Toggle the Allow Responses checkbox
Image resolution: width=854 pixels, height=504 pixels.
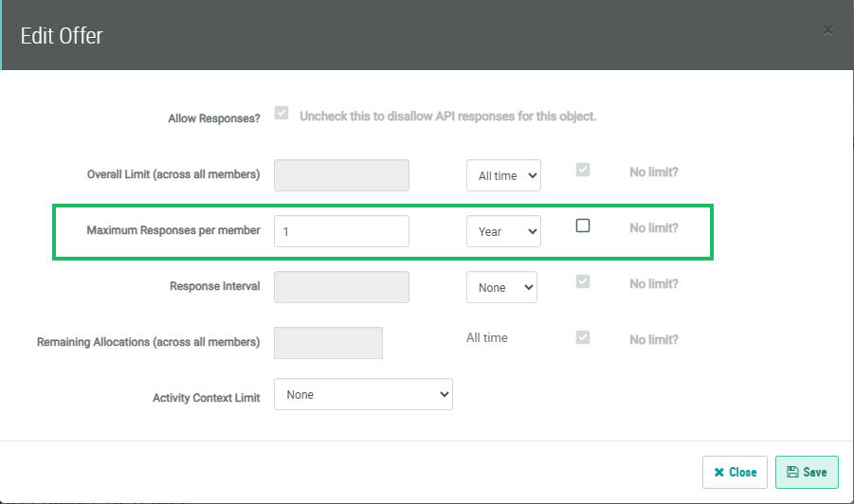pos(282,114)
